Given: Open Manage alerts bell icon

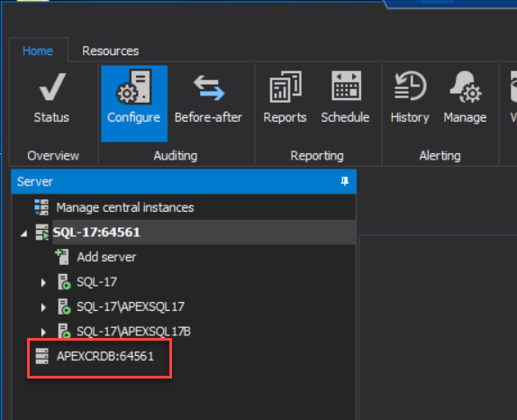Looking at the screenshot, I should tap(466, 87).
